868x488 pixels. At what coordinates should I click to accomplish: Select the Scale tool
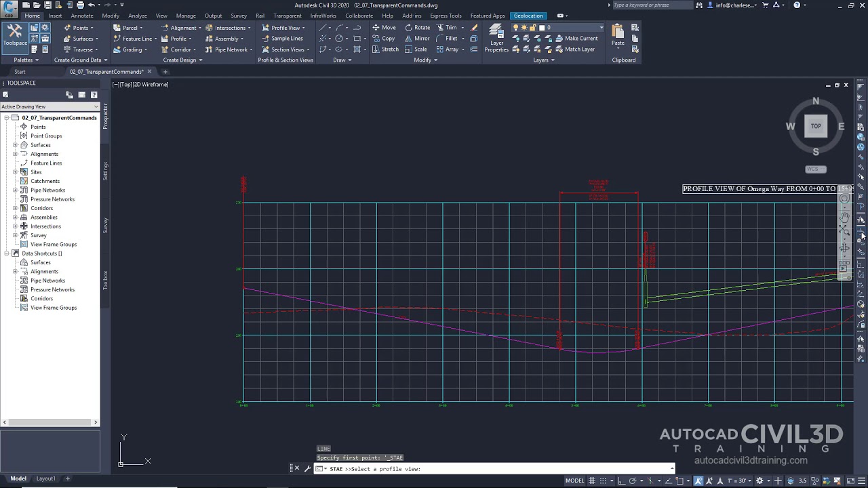pyautogui.click(x=416, y=49)
